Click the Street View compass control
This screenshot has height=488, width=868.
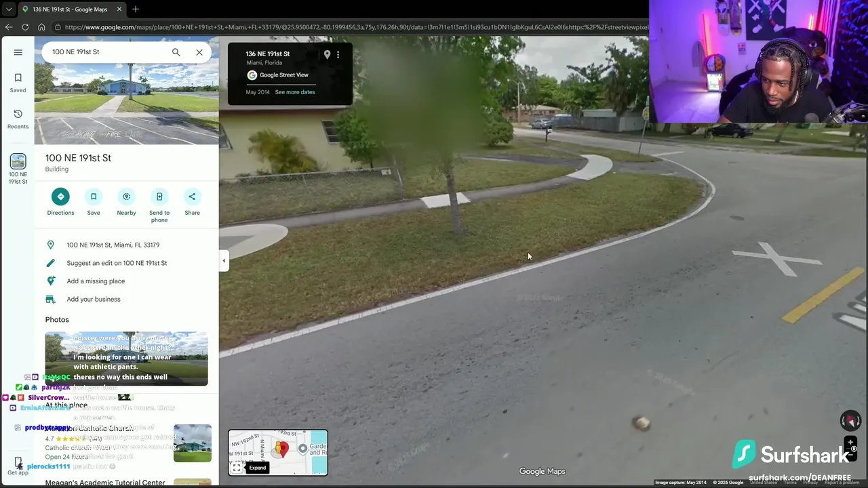[850, 420]
